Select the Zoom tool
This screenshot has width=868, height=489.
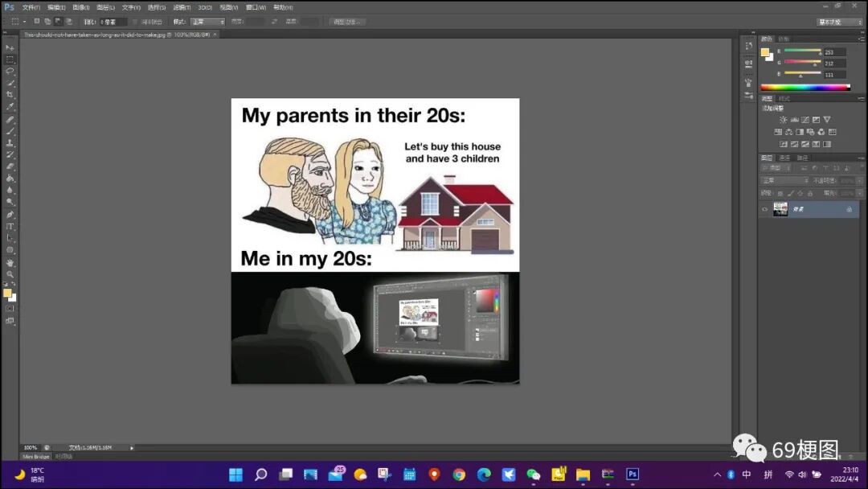point(10,274)
